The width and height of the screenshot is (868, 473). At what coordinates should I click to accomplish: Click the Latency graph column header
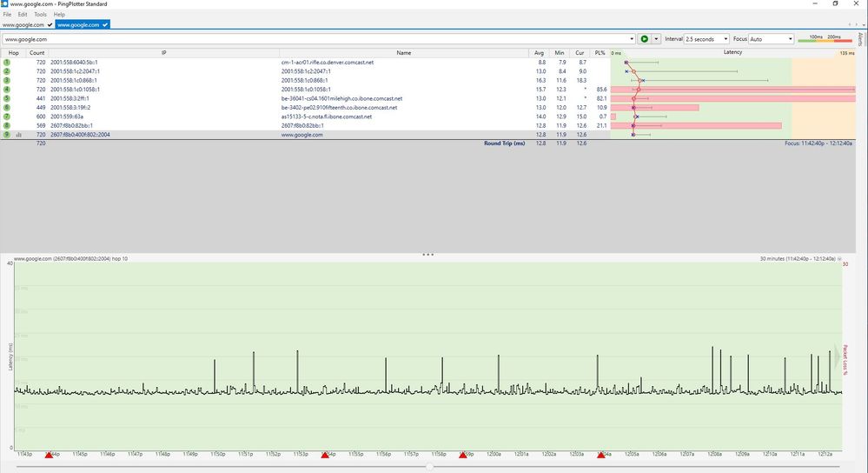(x=732, y=52)
